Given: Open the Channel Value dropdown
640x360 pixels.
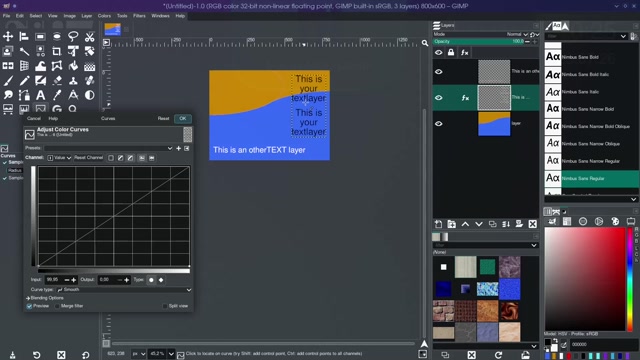Looking at the screenshot, I should (59, 158).
